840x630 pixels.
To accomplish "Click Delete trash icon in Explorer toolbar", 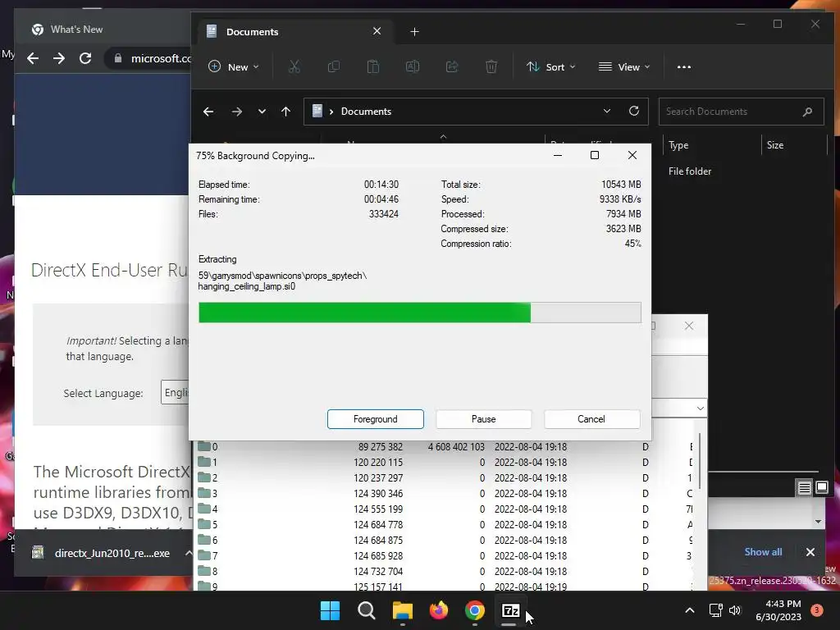I will point(491,67).
